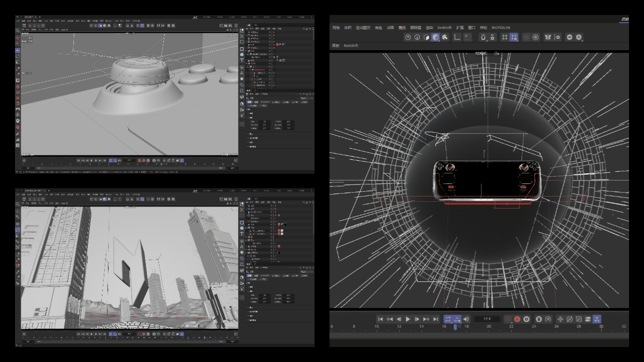
Task: Select the highlighted Move tool in top-left window
Action: [18, 50]
